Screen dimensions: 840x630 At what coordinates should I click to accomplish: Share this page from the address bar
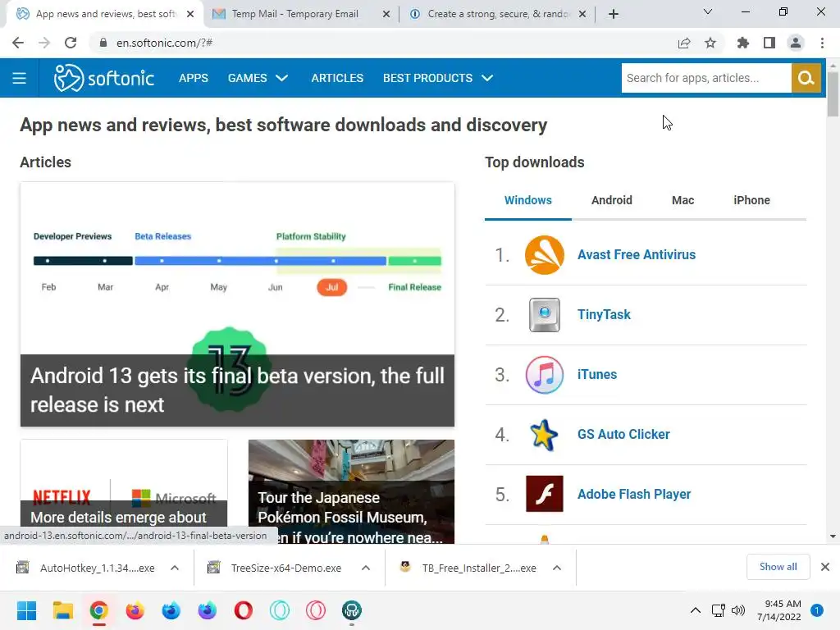coord(684,43)
